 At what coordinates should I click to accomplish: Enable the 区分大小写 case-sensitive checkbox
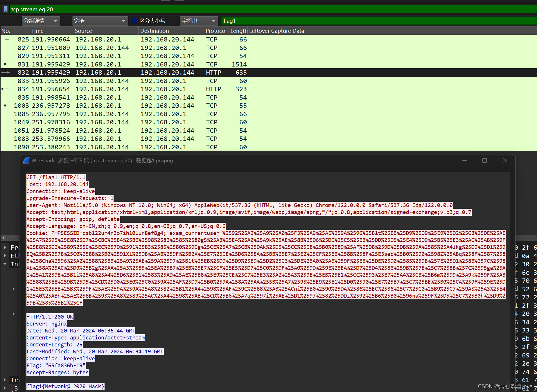tap(134, 21)
